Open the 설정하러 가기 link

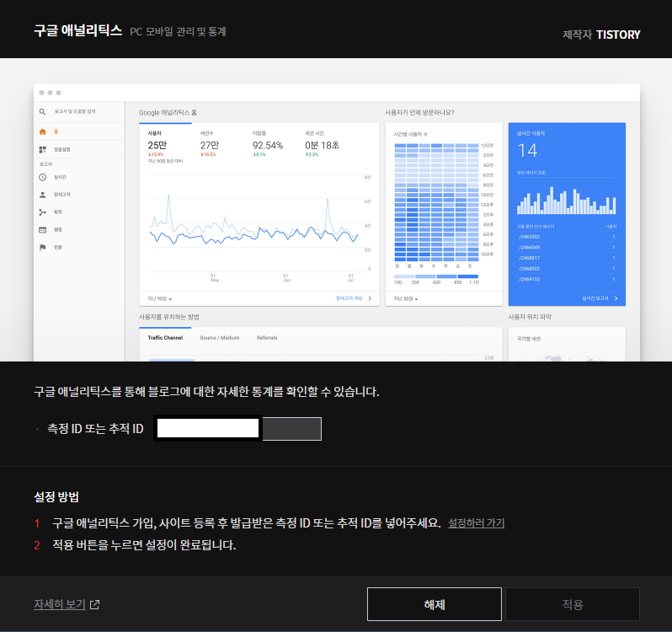(476, 522)
